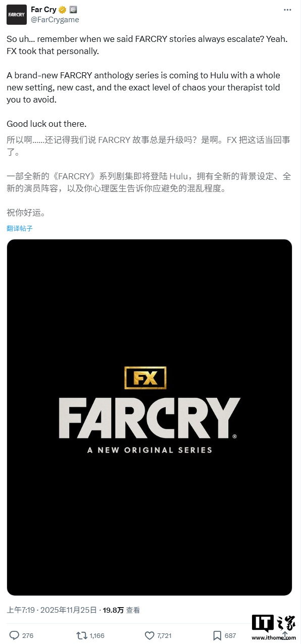Click the 687 bookmarks count

[230, 635]
